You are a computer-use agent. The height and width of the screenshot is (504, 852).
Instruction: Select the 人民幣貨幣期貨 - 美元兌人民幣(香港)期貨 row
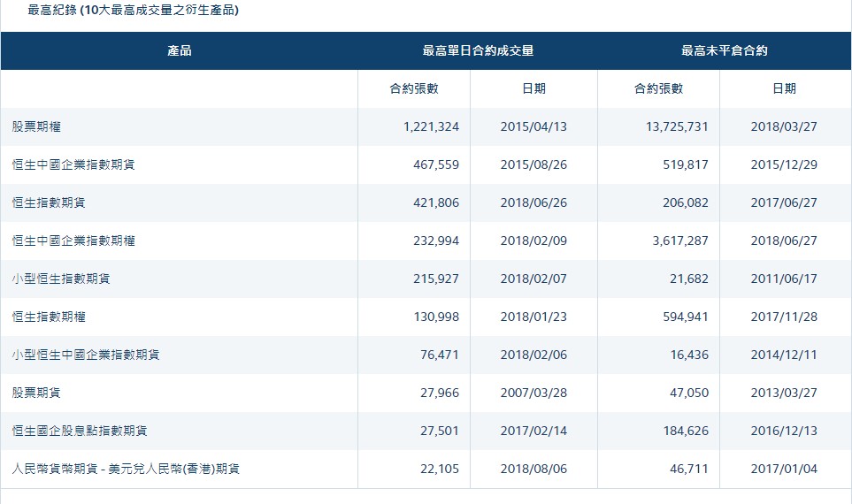click(126, 469)
